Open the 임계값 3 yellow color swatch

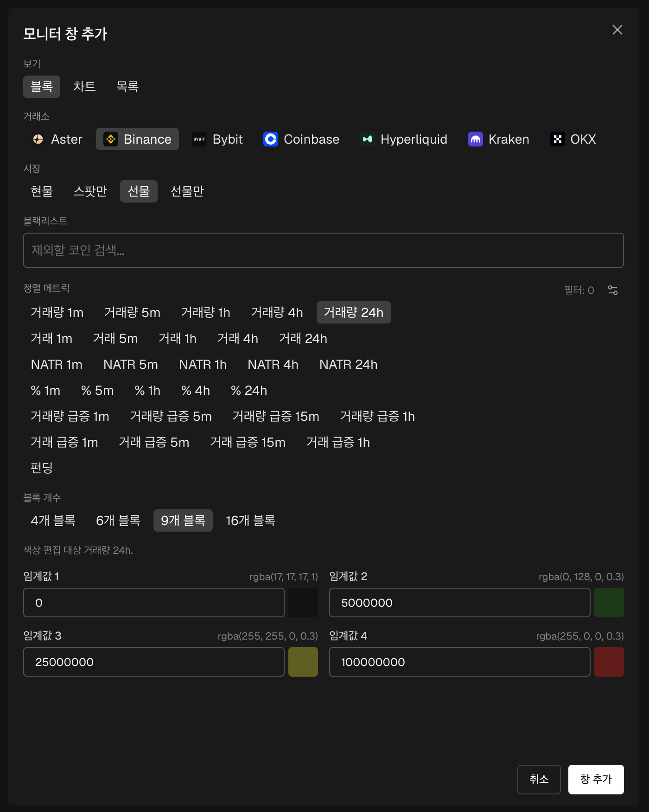[x=303, y=662]
